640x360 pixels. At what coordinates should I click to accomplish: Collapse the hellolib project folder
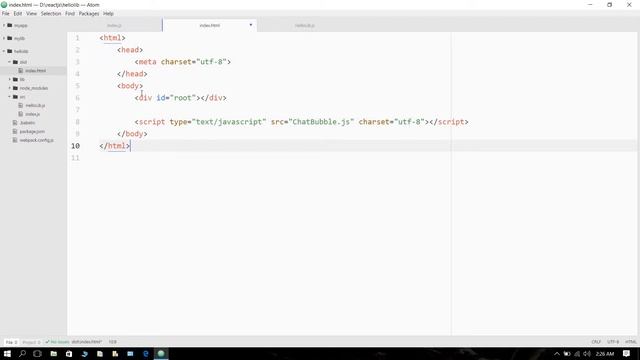click(4, 51)
